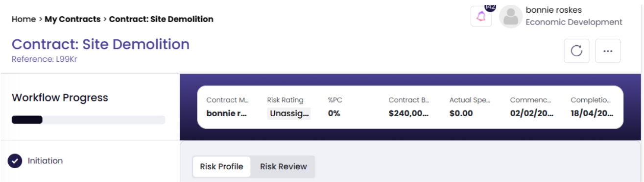Go to Home breadcrumb link
Viewport: 644px width, 182px height.
[24, 19]
